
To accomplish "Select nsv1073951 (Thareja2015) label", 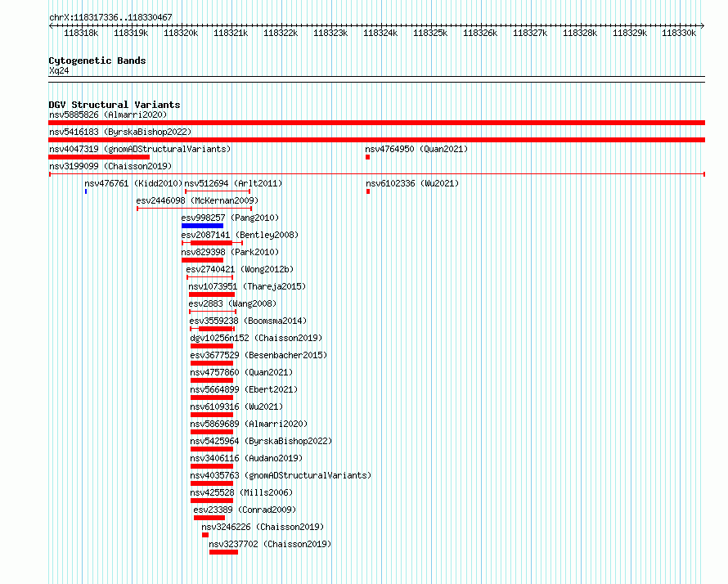I will pos(247,286).
